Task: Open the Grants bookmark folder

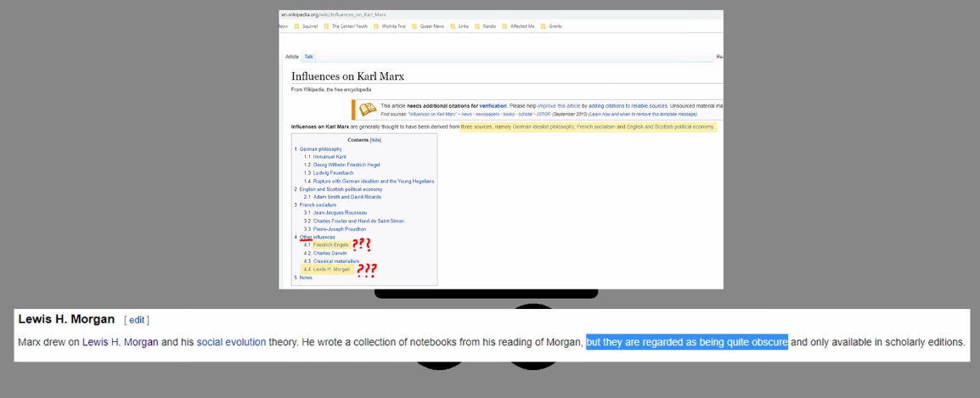Action: (x=551, y=26)
